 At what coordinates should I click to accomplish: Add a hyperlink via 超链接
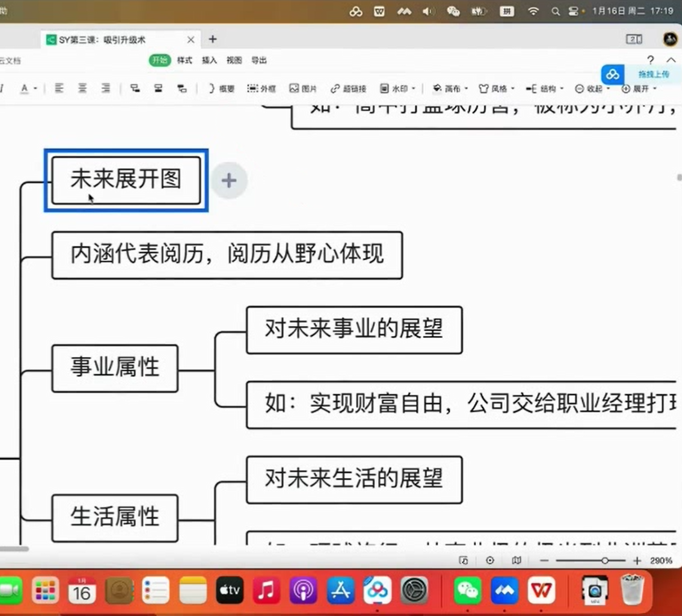tap(349, 89)
